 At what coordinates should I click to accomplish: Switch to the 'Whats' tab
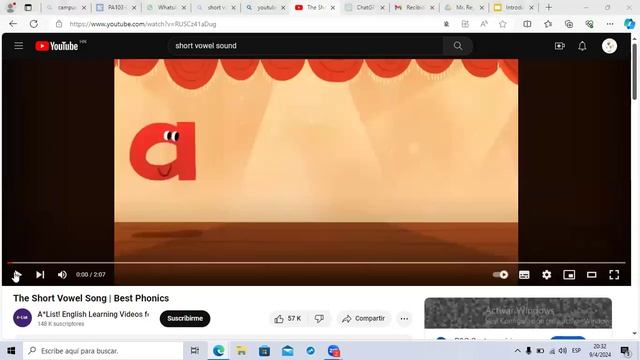pos(166,7)
